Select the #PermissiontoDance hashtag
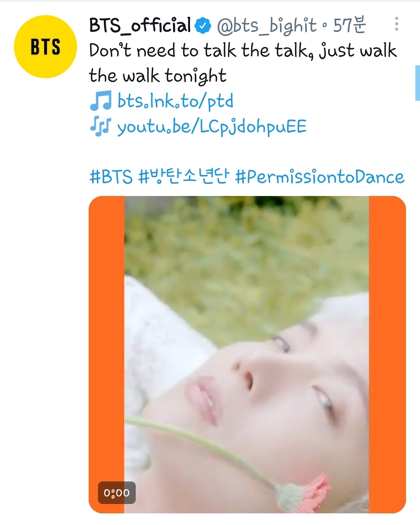Viewport: 420px width, 525px height. click(320, 177)
